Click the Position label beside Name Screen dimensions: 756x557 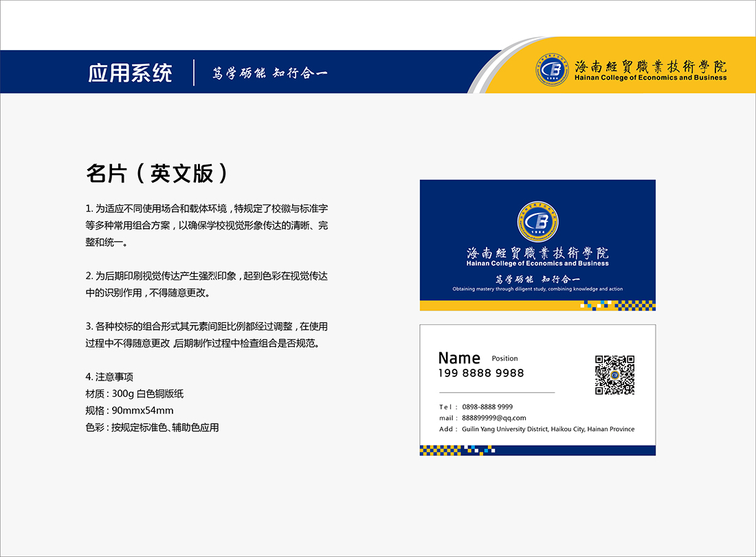(504, 359)
